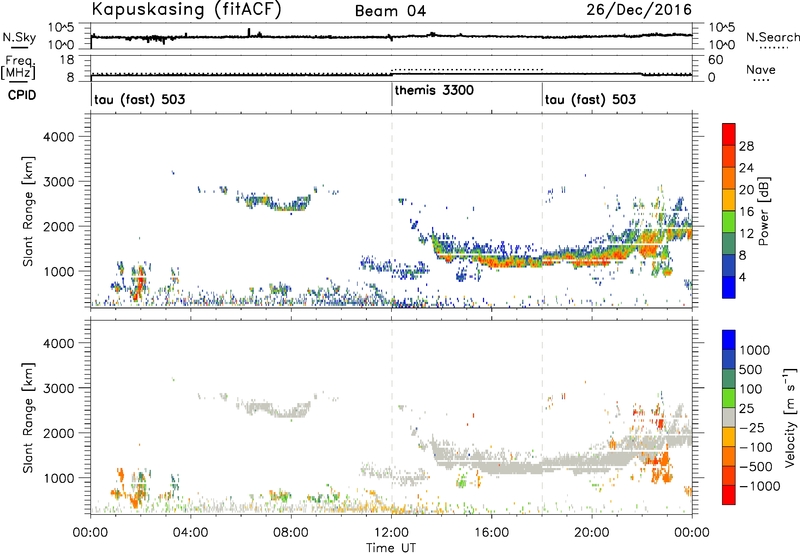Click the 'Nave' legend label
Viewport: 800px width, 554px height.
click(761, 69)
